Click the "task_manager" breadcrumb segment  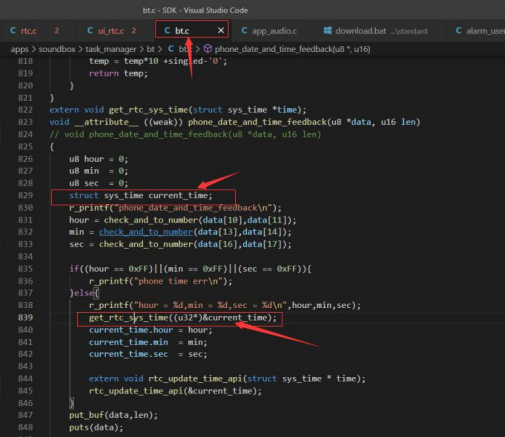(x=111, y=49)
